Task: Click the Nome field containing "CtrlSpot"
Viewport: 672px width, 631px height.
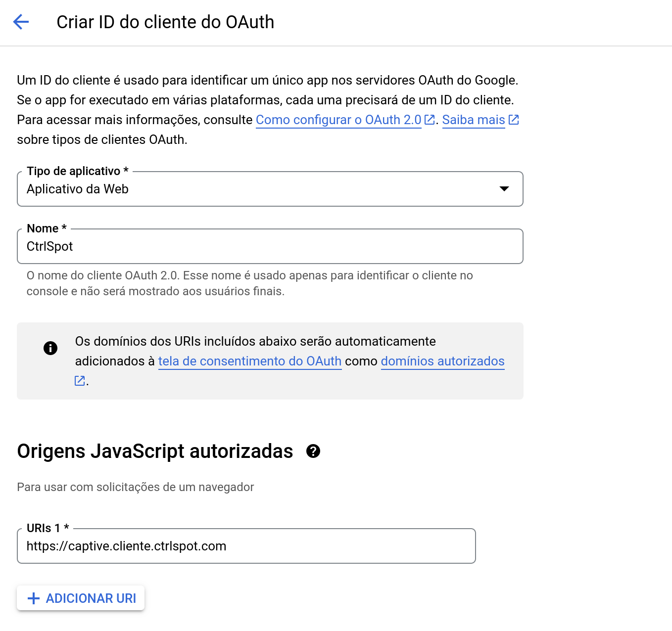Action: tap(270, 246)
